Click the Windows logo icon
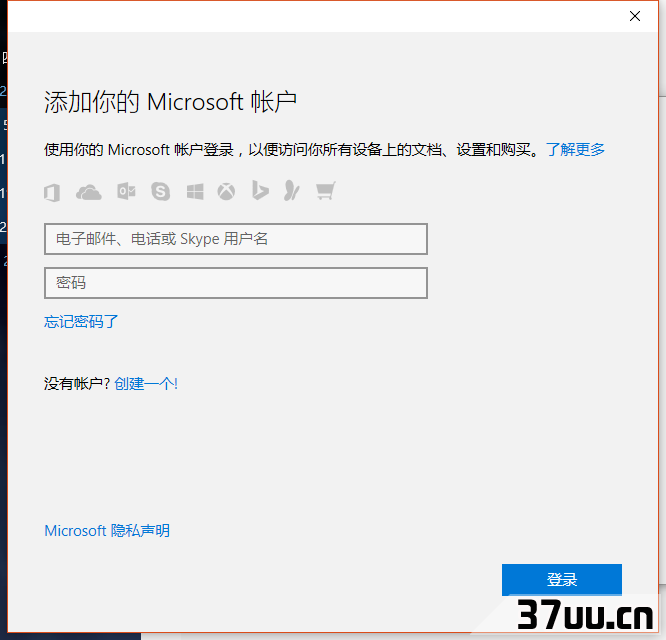 [x=195, y=192]
